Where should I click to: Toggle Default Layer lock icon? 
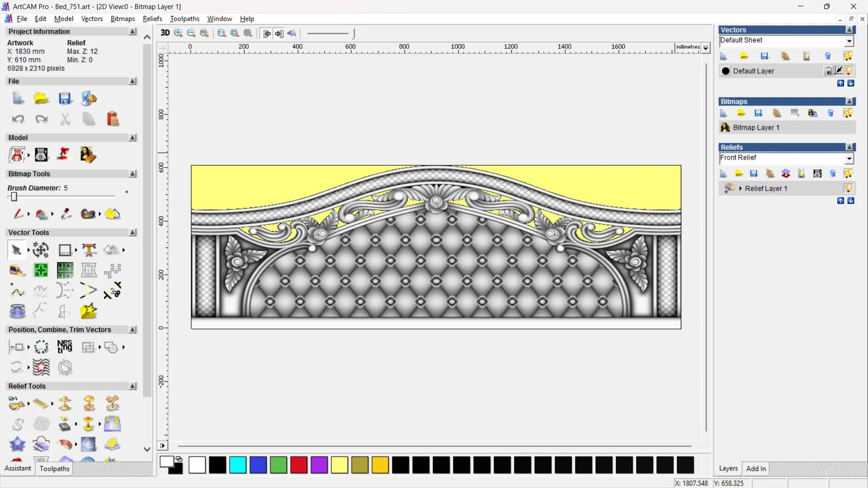(x=828, y=71)
